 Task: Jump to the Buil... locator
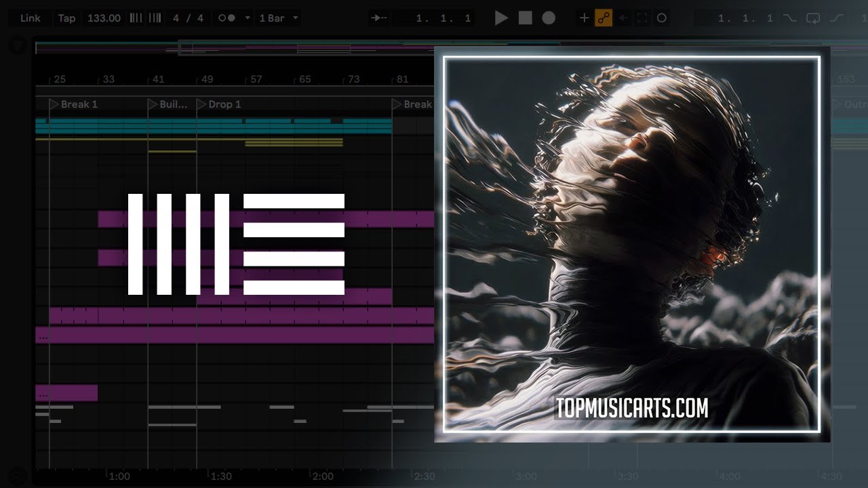coord(167,104)
